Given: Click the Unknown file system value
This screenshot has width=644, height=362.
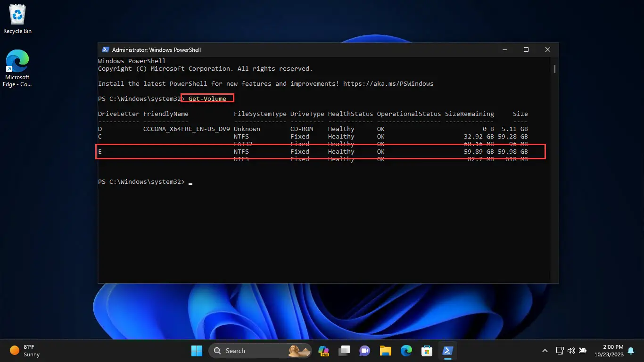Looking at the screenshot, I should click(x=247, y=129).
